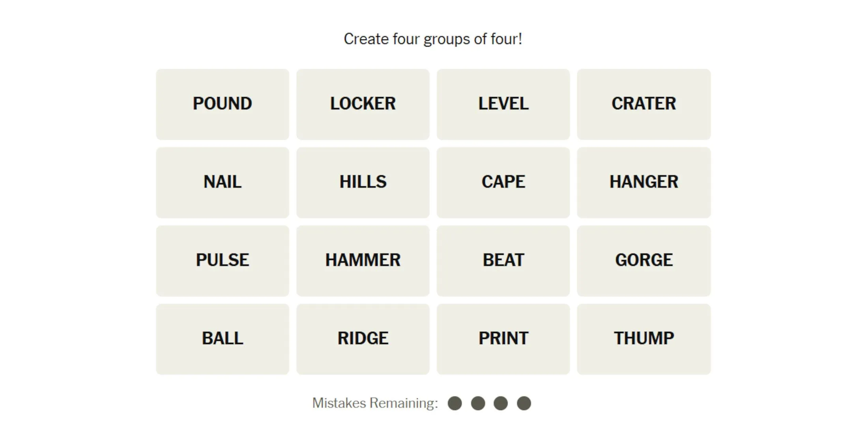Select the PULSE word tile
868x434 pixels.
coord(223,260)
